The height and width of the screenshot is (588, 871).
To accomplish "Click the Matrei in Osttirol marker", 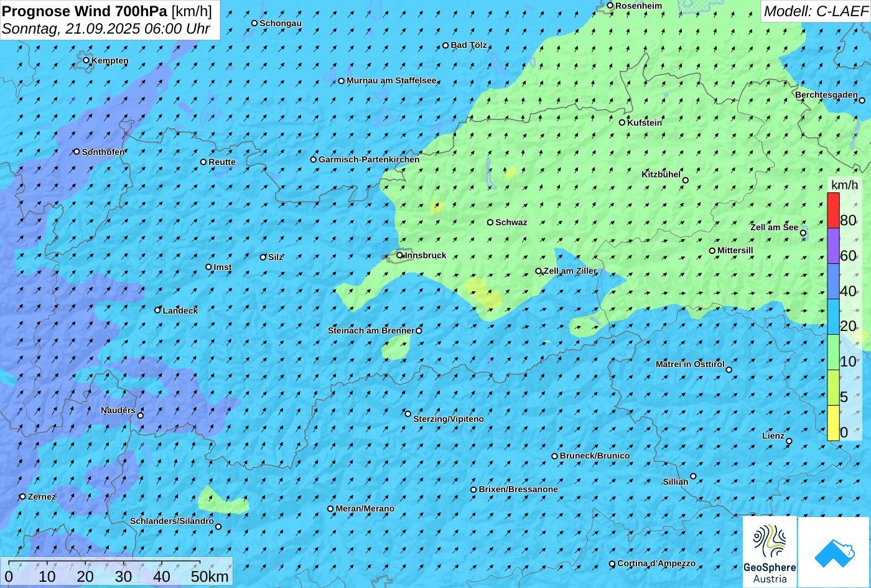I will 729,370.
